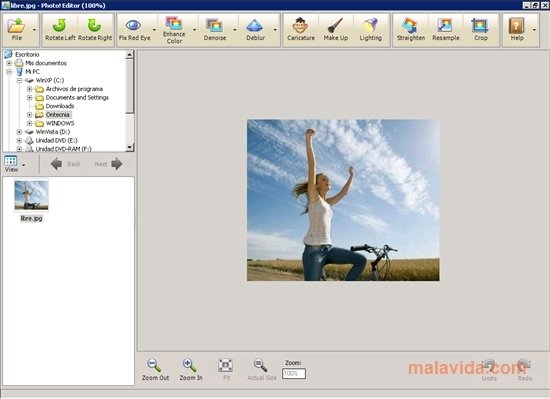Click the libre.jpg file name label
This screenshot has width=550, height=399.
click(31, 218)
